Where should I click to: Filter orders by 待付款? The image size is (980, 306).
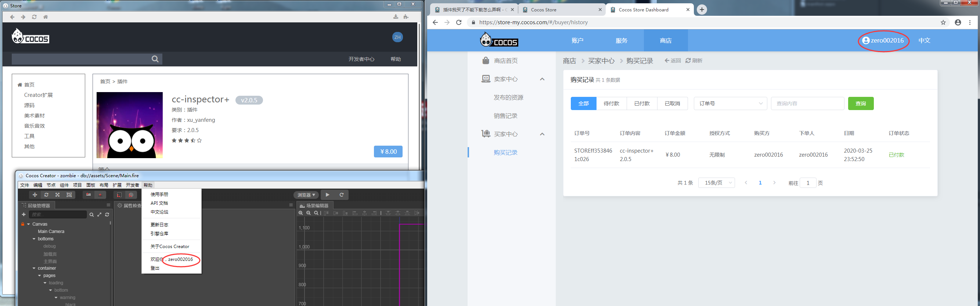(611, 103)
